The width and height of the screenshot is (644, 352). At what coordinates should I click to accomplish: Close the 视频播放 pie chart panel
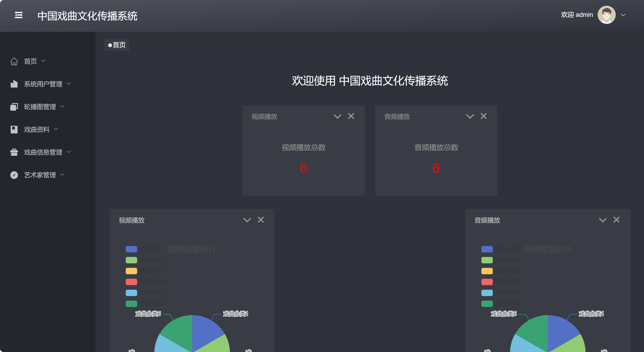pos(261,220)
